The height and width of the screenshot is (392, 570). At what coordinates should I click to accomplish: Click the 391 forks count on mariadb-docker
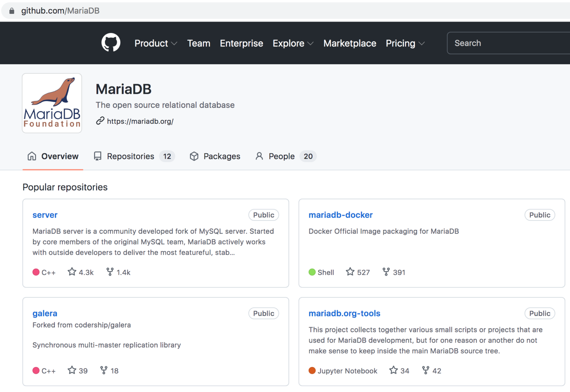399,272
